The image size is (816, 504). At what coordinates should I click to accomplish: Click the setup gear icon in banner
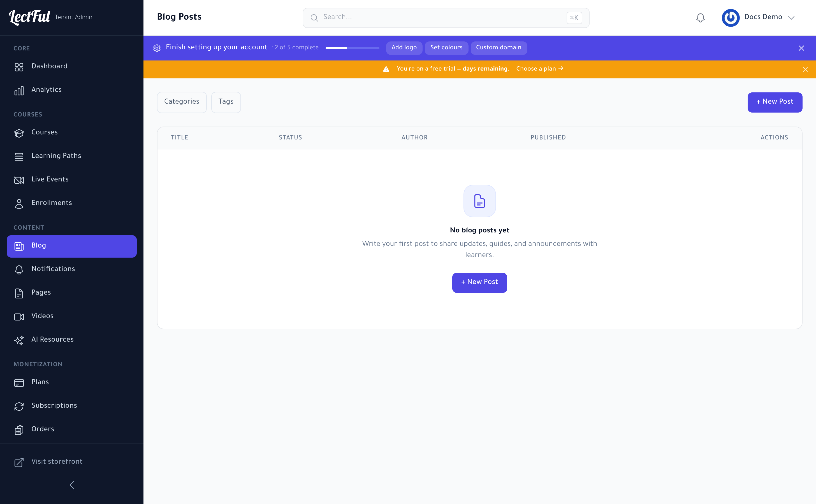157,48
